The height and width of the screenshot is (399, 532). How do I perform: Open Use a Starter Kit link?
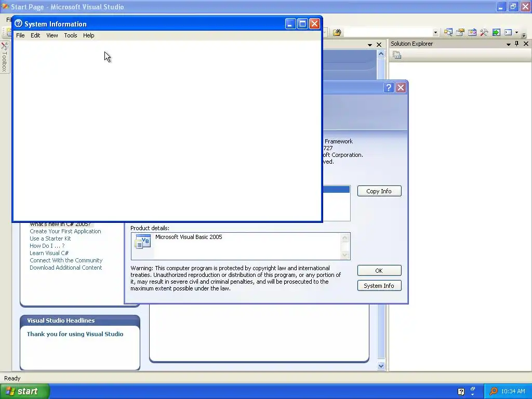coord(50,238)
